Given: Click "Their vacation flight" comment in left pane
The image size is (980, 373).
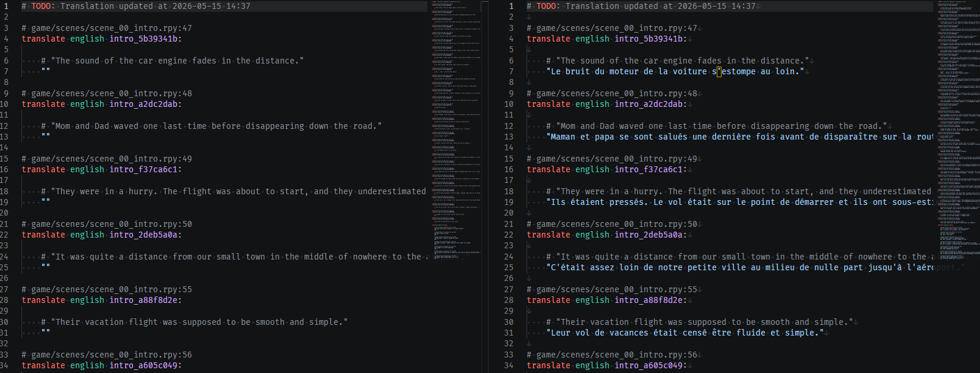Looking at the screenshot, I should coord(194,322).
